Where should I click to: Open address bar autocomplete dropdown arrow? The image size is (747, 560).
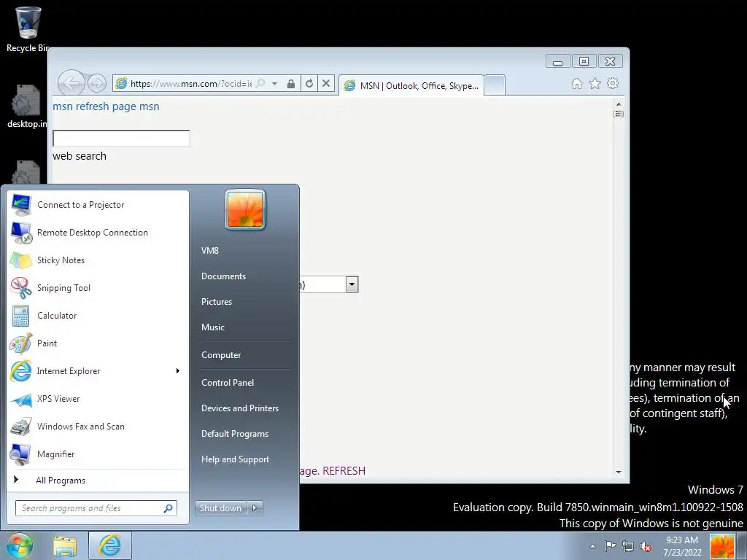(x=274, y=84)
